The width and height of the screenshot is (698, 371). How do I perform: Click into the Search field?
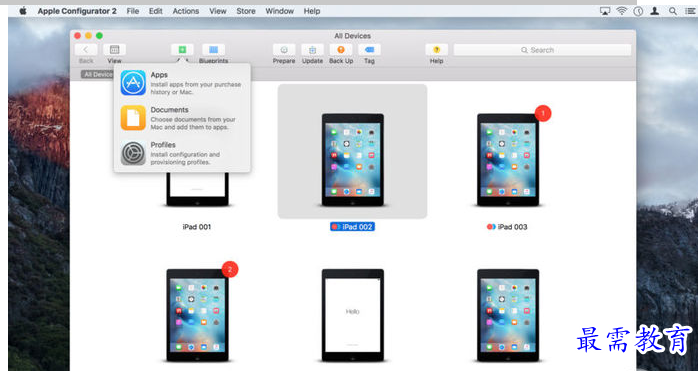point(542,50)
